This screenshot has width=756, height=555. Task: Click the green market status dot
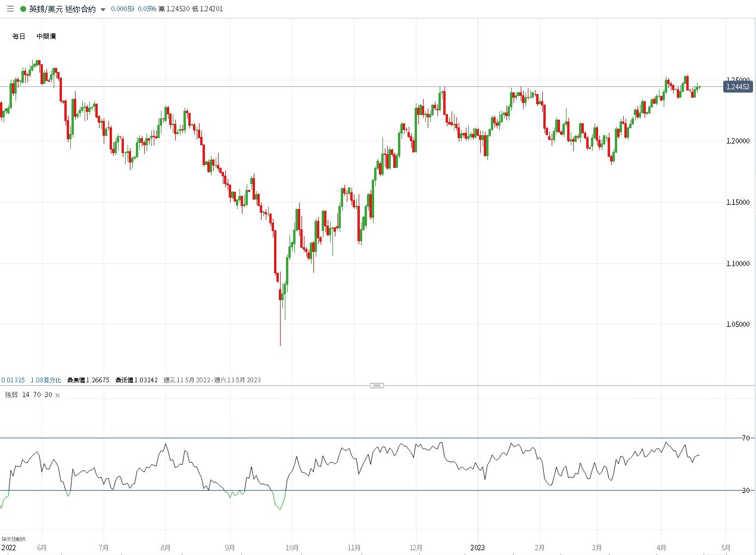[x=23, y=9]
